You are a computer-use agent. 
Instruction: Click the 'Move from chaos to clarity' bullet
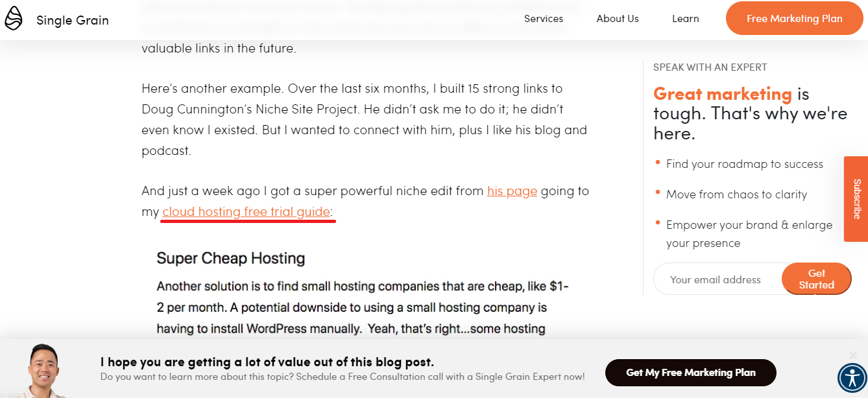pyautogui.click(x=736, y=194)
